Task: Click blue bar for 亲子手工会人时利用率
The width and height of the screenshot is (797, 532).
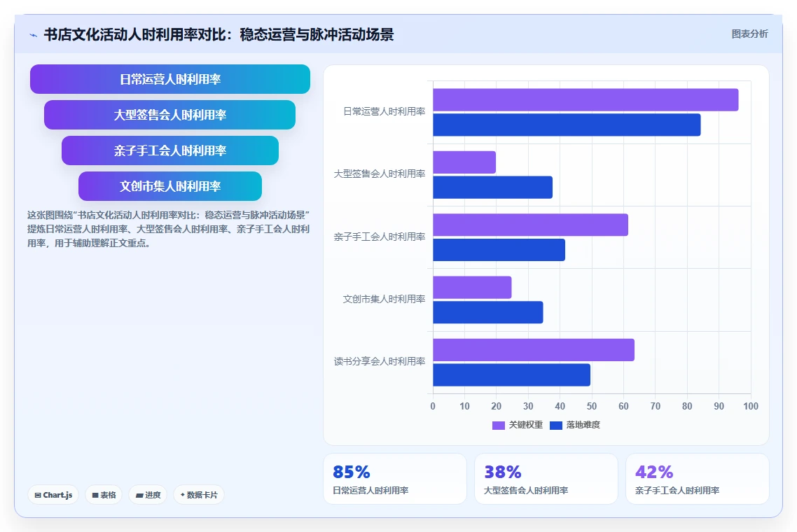Action: [x=499, y=250]
